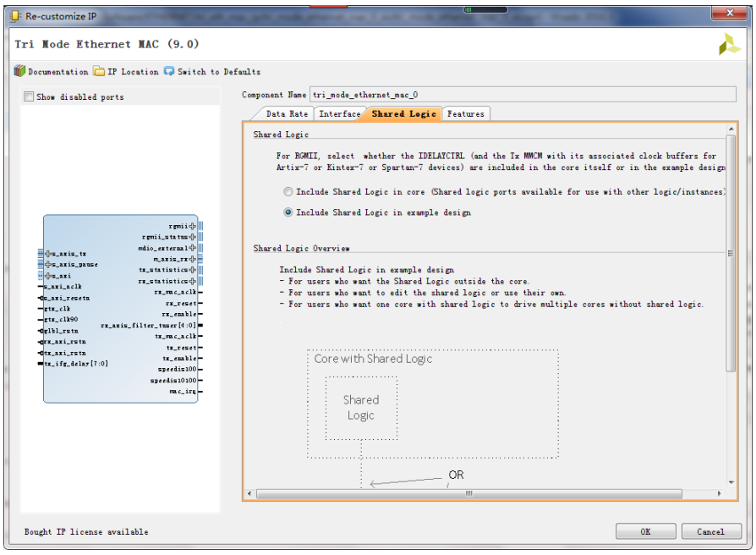Viewport: 756px width, 555px height.
Task: Click the Component Name input field
Action: tap(523, 95)
